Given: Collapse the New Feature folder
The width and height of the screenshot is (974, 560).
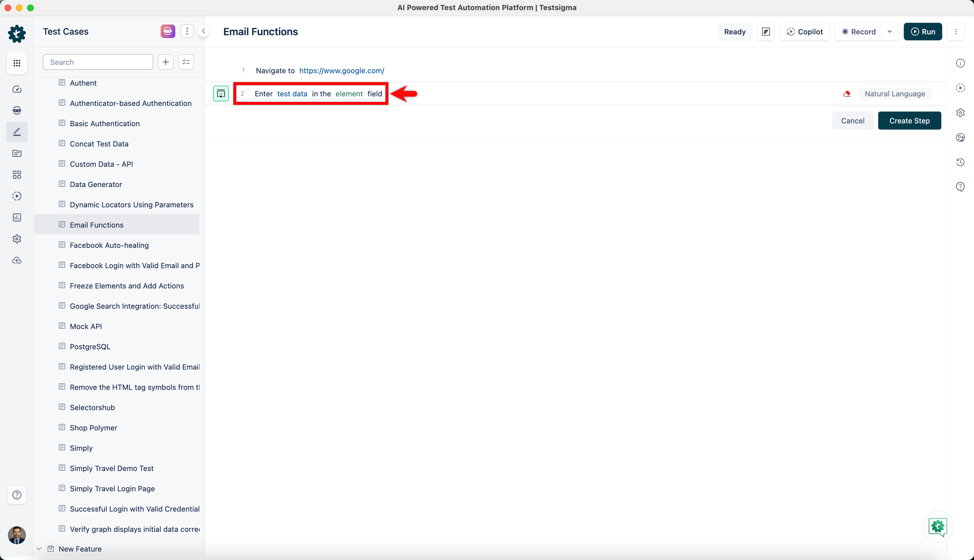Looking at the screenshot, I should (39, 549).
